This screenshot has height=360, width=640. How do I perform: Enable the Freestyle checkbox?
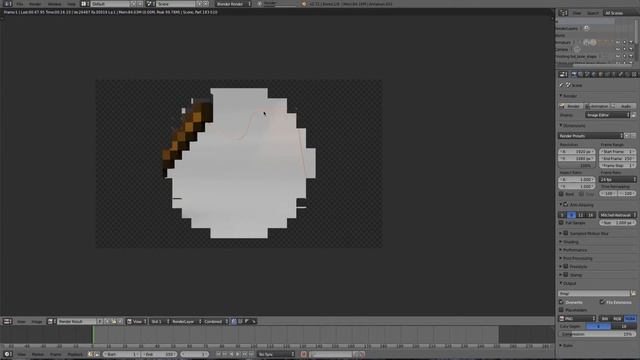(566, 267)
